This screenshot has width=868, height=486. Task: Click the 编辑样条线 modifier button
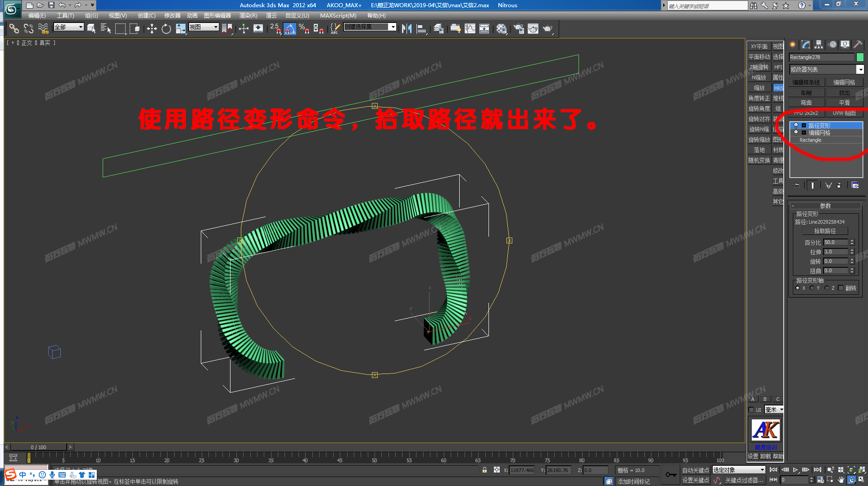806,82
